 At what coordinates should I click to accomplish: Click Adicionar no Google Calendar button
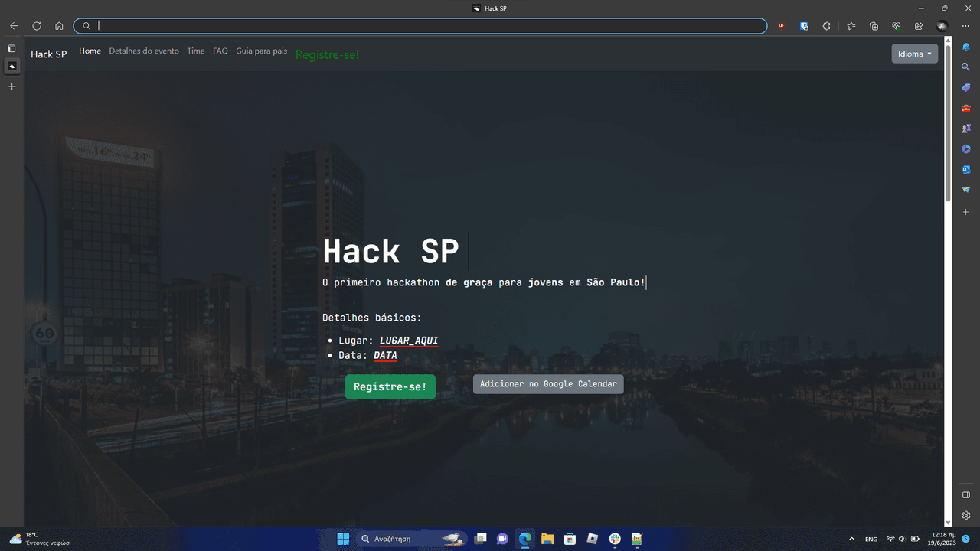pos(548,384)
